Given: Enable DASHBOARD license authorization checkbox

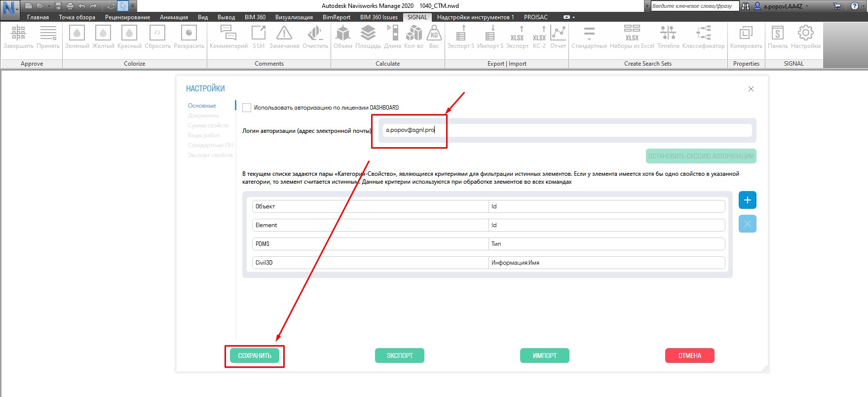Looking at the screenshot, I should [x=247, y=108].
